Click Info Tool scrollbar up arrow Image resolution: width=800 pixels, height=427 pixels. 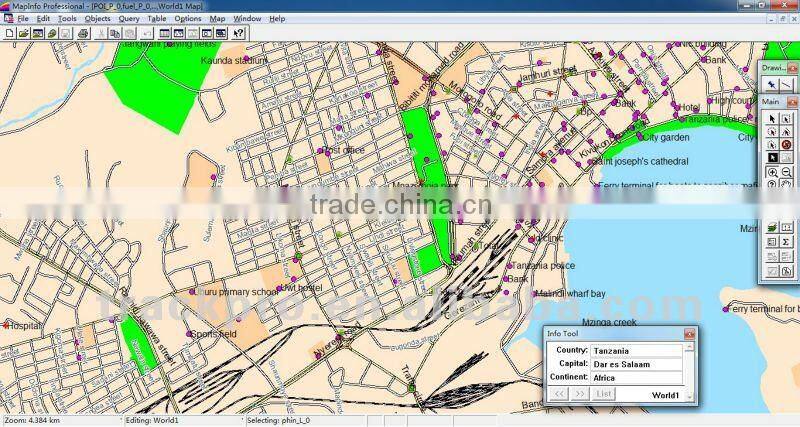[689, 347]
